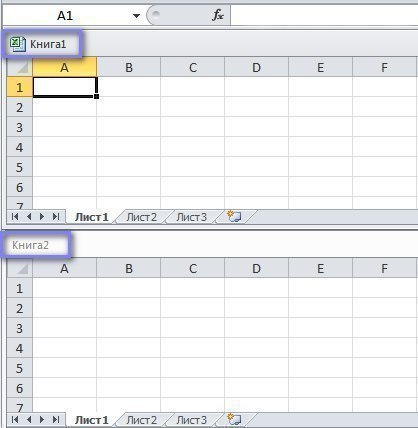Open Лист3 tab in Книга1
The width and height of the screenshot is (418, 428).
tap(191, 217)
